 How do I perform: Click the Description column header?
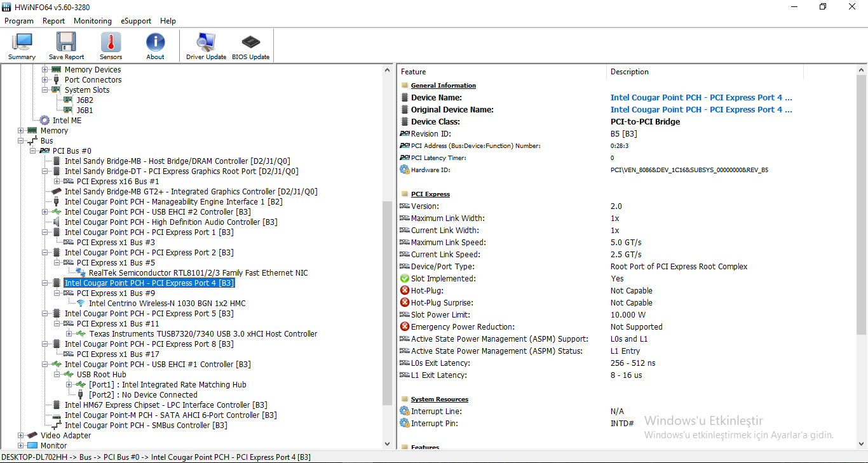[x=705, y=72]
